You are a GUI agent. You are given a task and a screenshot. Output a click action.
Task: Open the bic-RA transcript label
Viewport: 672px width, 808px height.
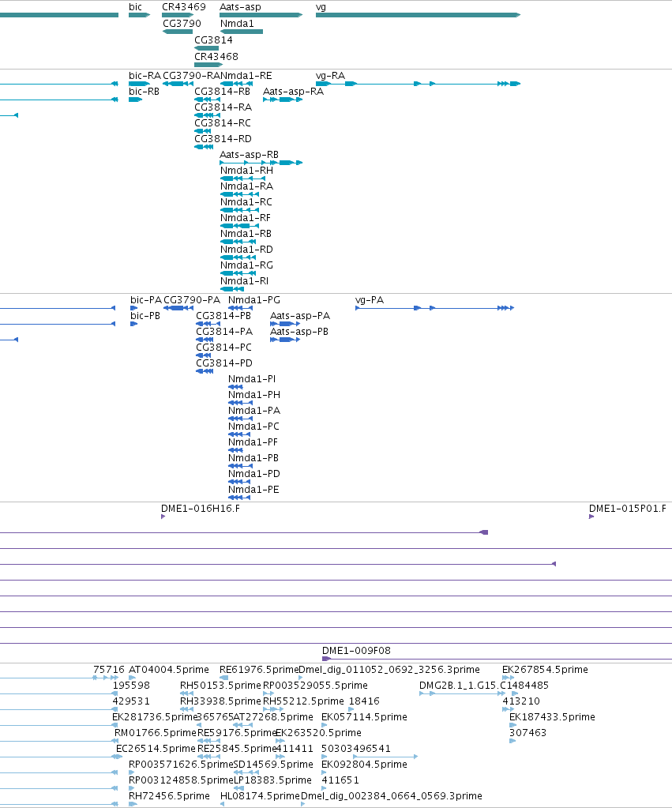click(x=145, y=76)
